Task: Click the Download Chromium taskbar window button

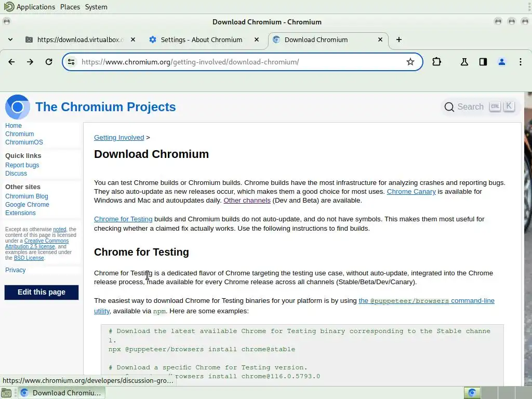Action: pos(61,393)
